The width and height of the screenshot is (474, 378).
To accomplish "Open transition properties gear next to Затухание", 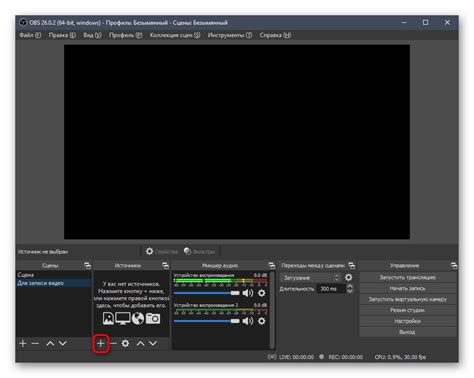I will 348,277.
